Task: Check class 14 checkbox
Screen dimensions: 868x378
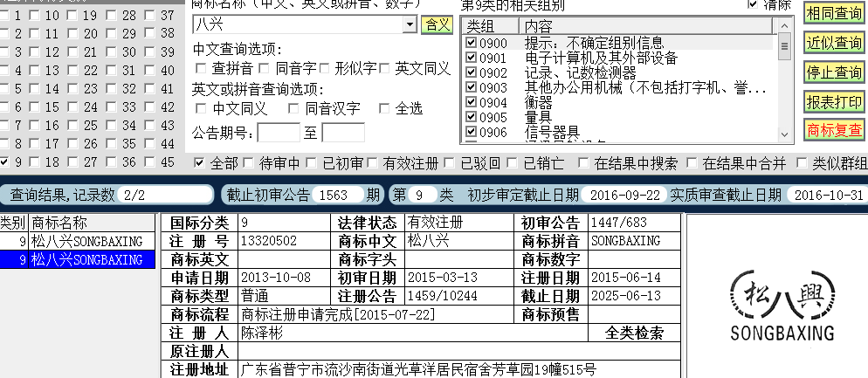Action: [x=34, y=89]
